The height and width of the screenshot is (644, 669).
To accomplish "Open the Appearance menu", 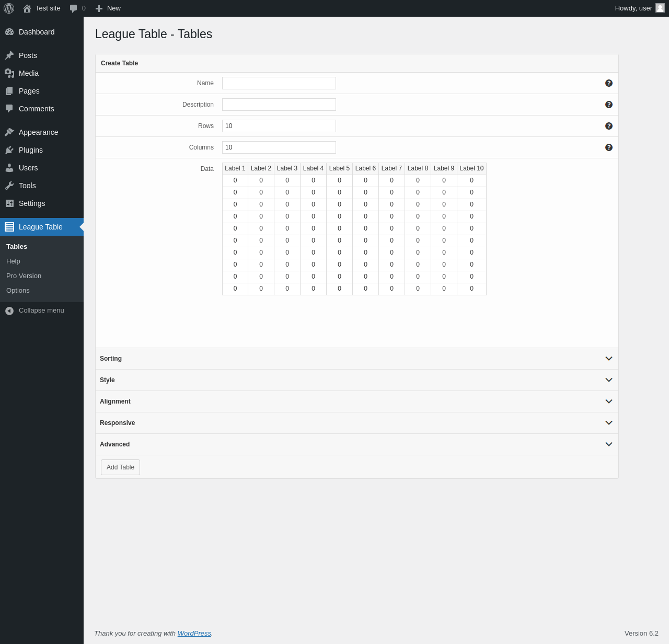I will click(42, 132).
